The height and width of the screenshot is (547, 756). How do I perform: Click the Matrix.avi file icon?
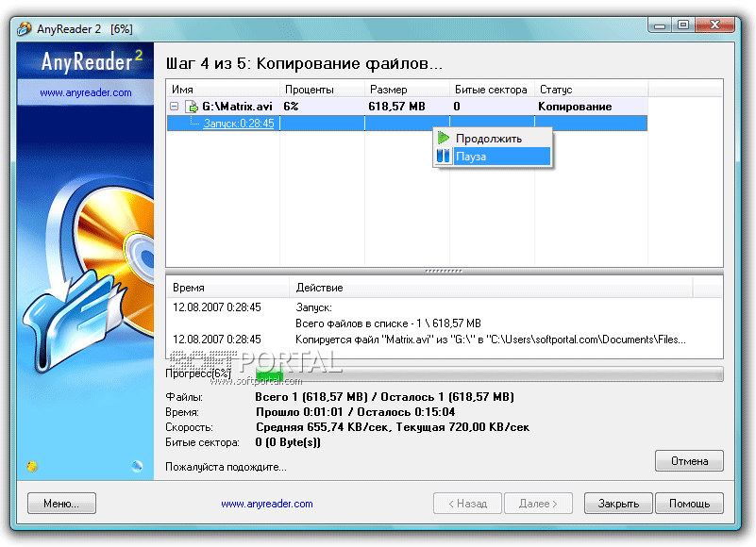coord(192,107)
